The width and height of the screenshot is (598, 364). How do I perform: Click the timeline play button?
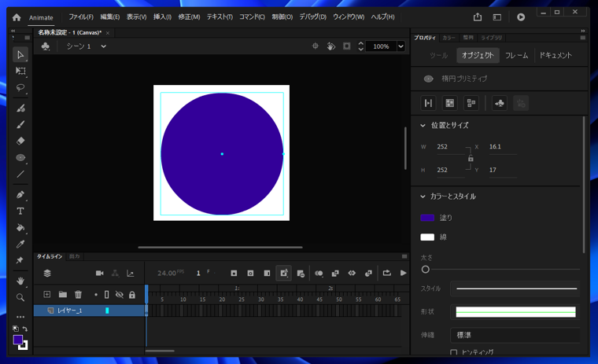[x=404, y=274]
